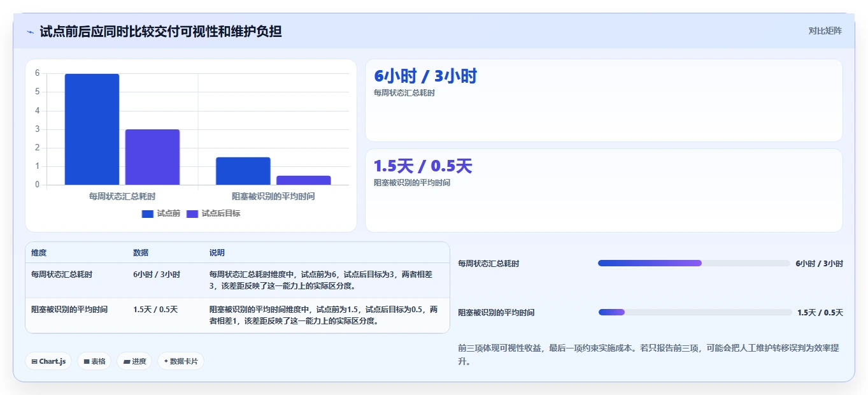This screenshot has width=868, height=395.
Task: Click the 6小时 / 3小时 value beside the progress bar
Action: point(819,264)
